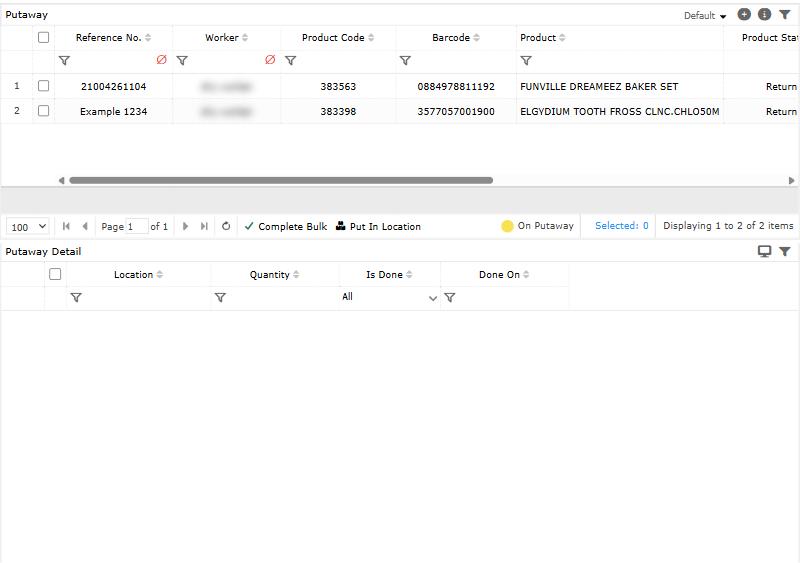The image size is (800, 563).
Task: Open Product Code column filter funnel
Action: [x=290, y=61]
